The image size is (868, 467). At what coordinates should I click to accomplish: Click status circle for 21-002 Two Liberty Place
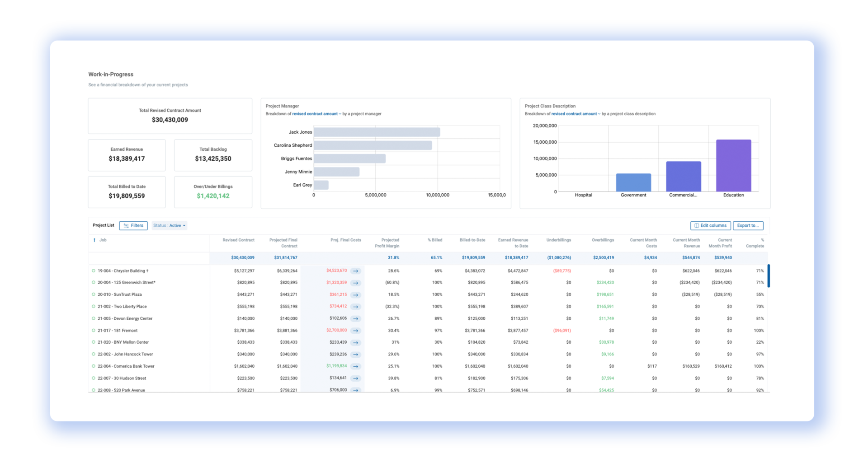coord(94,307)
